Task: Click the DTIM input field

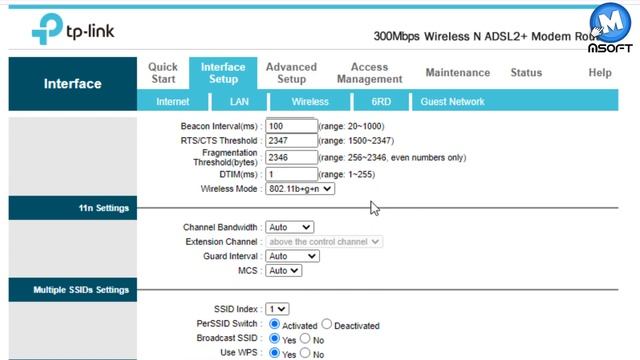Action: pos(291,174)
